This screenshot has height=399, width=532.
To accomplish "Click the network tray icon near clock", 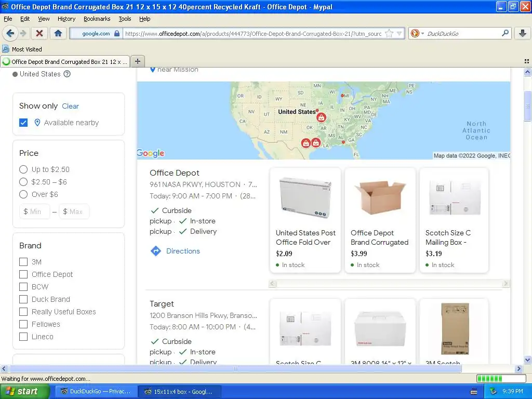I will point(493,391).
